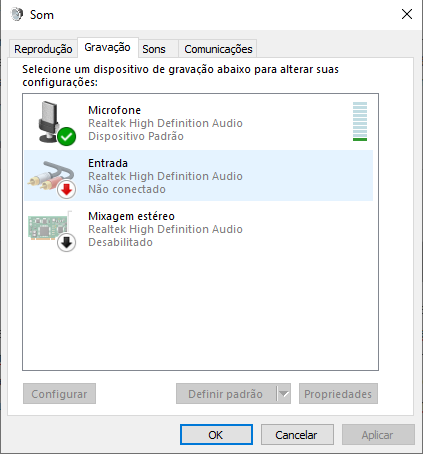Click the Configurar button
Image resolution: width=423 pixels, height=454 pixels.
point(59,394)
